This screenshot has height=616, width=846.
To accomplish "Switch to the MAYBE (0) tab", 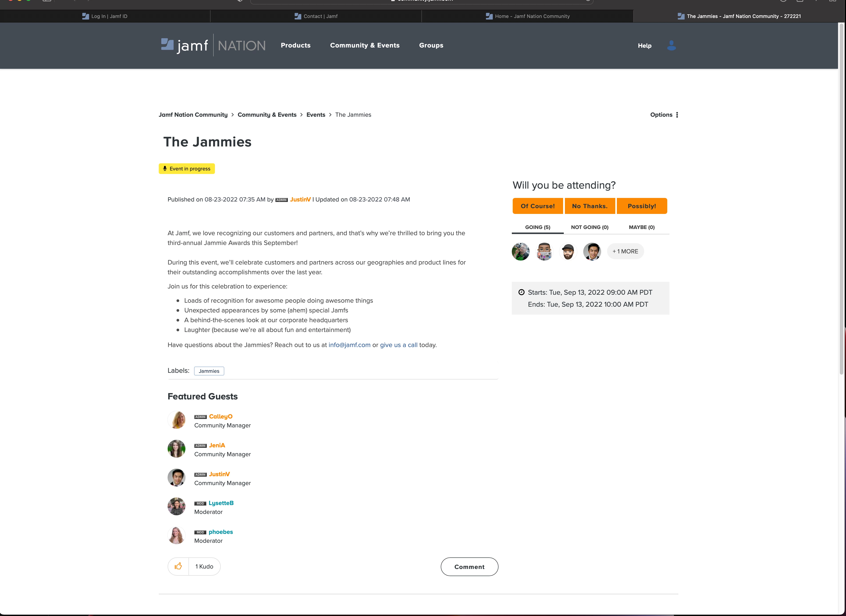I will click(641, 227).
